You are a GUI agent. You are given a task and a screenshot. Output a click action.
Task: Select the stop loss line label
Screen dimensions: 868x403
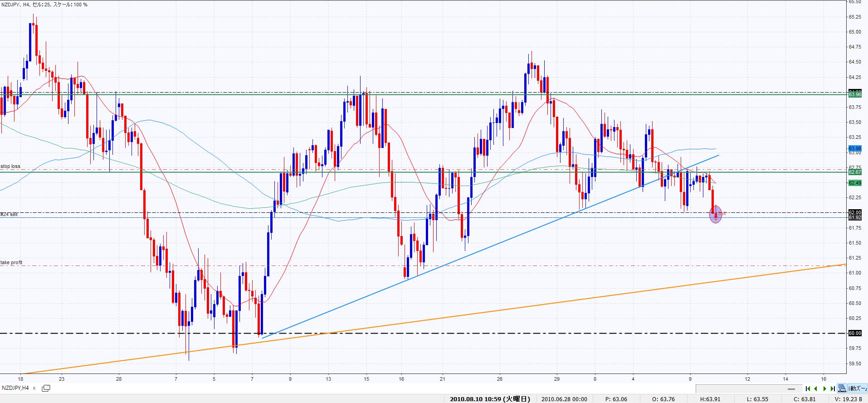click(10, 167)
